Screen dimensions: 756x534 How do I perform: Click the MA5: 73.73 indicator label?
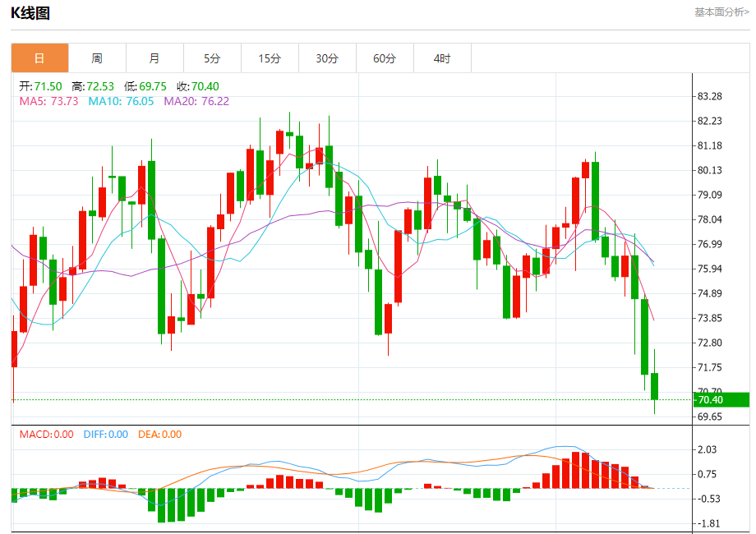pyautogui.click(x=48, y=101)
